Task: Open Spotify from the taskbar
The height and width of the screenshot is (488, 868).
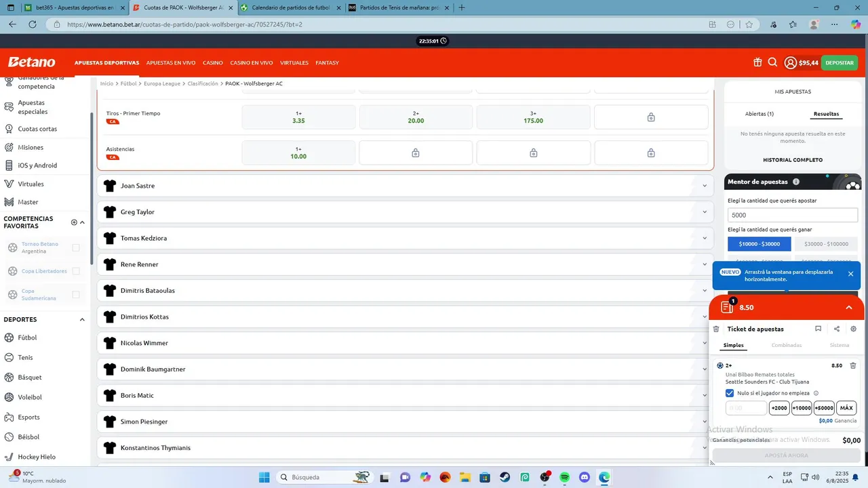Action: pos(565,477)
